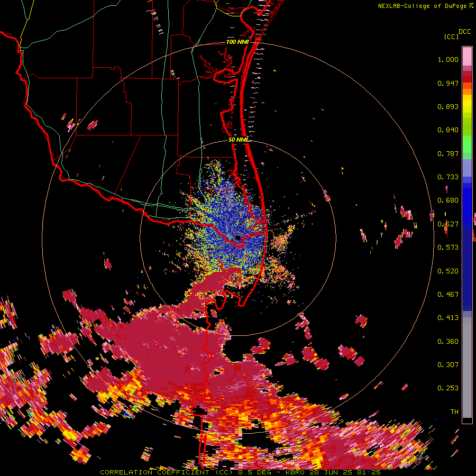Click the 0.947 scale value
476x476 pixels.
point(448,83)
